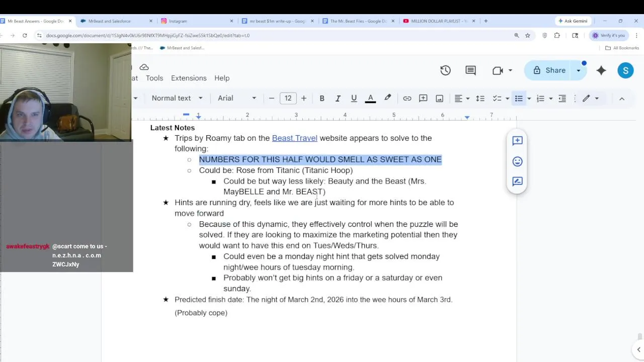Viewport: 644px width, 362px height.
Task: Open the editing mode pencil dropdown
Action: (590, 98)
